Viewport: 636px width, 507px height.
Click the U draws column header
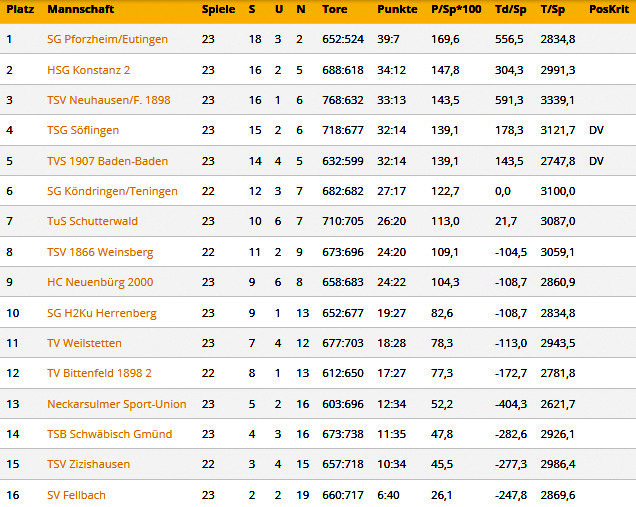279,9
